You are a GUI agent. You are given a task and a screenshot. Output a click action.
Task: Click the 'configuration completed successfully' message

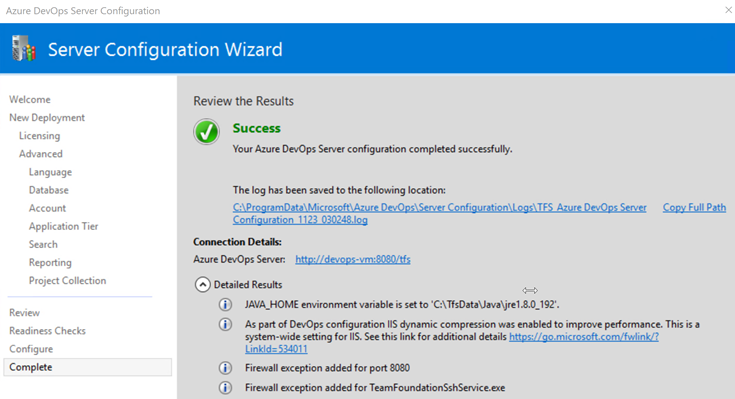coord(373,149)
